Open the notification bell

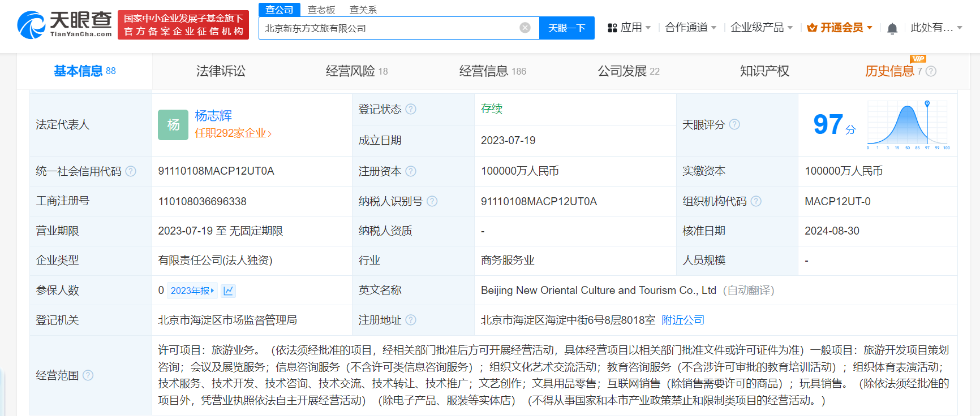coord(892,28)
